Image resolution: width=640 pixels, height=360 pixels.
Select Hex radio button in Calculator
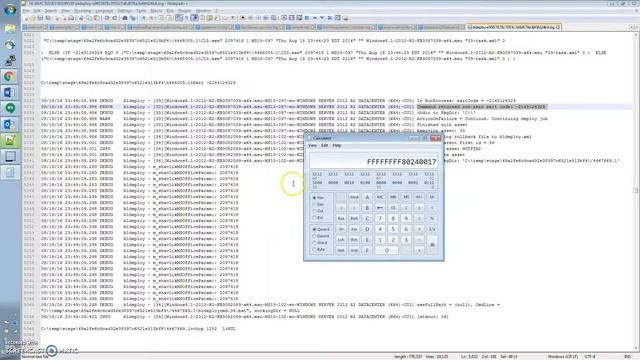[319, 198]
